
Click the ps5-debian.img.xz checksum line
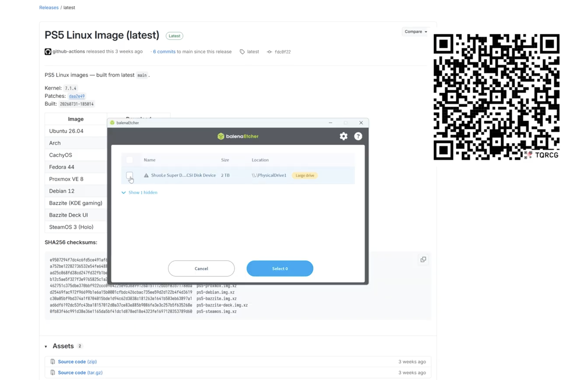click(142, 292)
